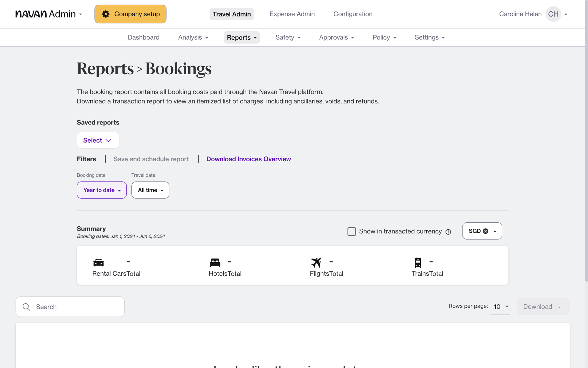
Task: Click the Trains icon
Action: [x=418, y=263]
